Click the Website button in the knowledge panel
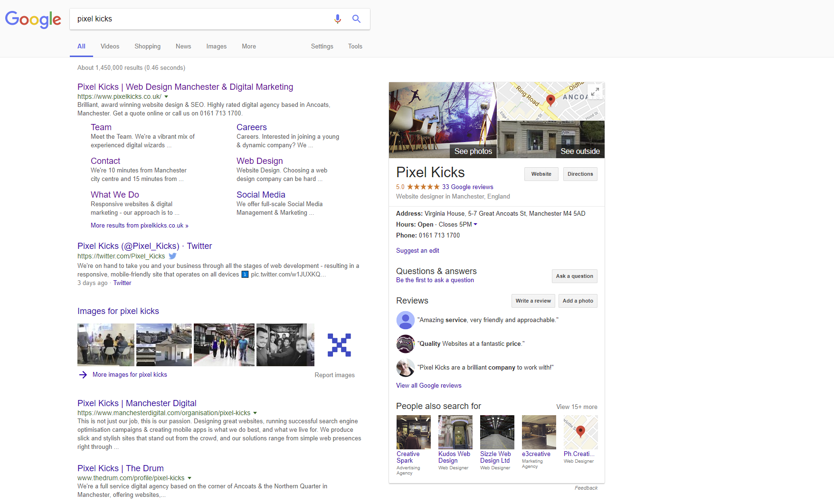This screenshot has width=834, height=504. point(541,174)
